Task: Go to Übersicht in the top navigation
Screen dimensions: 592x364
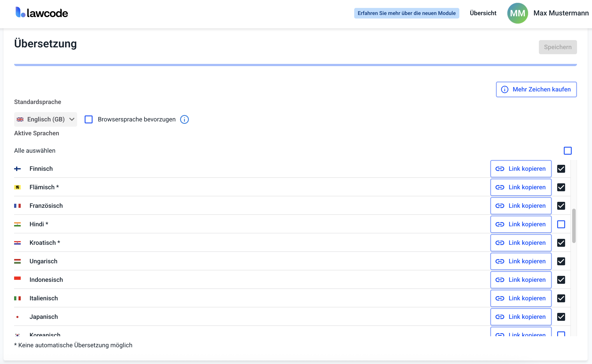Action: [x=483, y=13]
